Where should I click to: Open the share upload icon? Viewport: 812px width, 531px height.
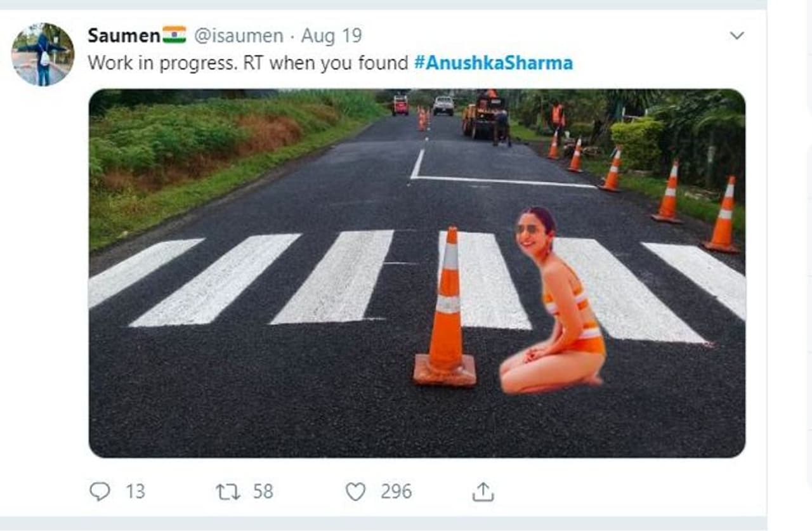[x=483, y=492]
